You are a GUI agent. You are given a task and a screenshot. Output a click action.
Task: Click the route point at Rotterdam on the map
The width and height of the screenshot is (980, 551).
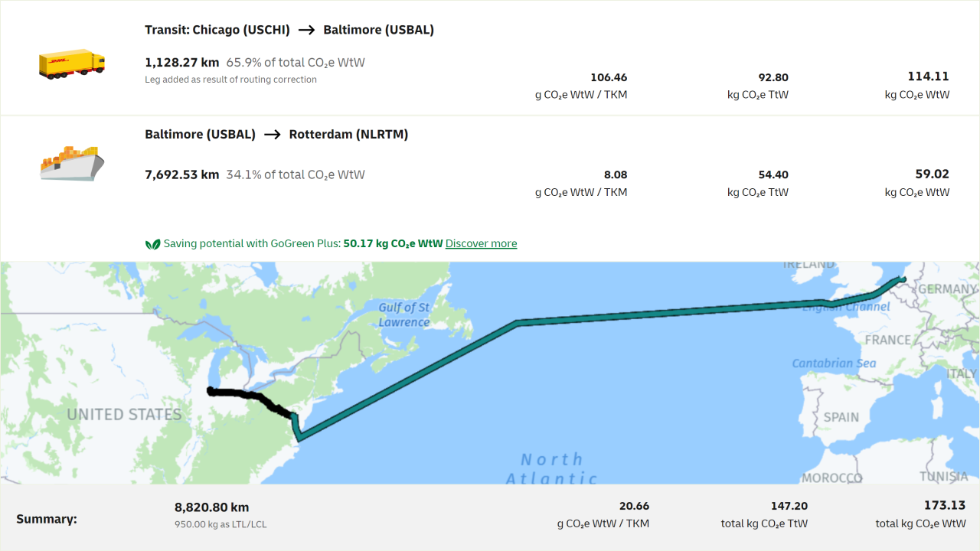pyautogui.click(x=902, y=279)
